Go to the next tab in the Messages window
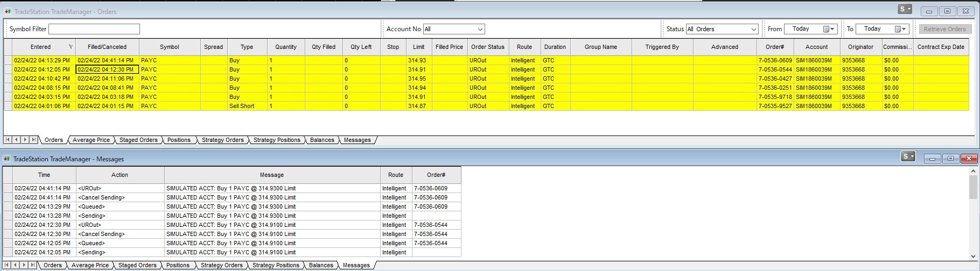This screenshot has height=271, width=980. (x=25, y=265)
